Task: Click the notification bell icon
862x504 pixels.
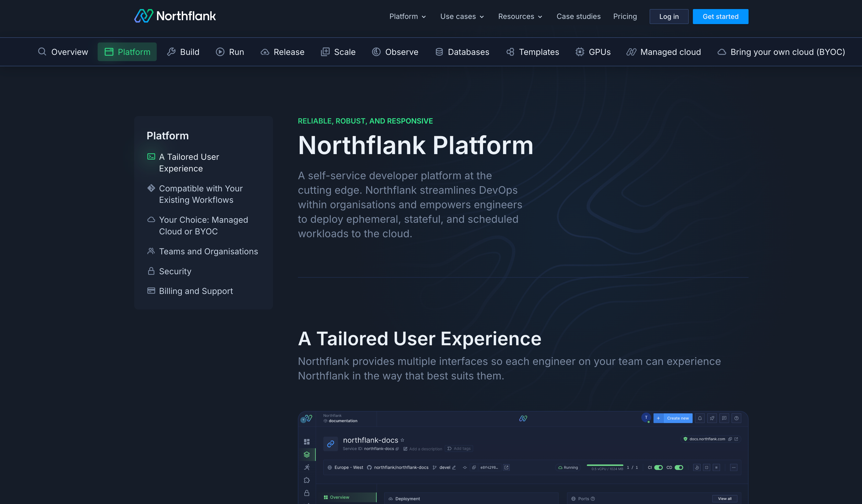Action: pyautogui.click(x=700, y=418)
